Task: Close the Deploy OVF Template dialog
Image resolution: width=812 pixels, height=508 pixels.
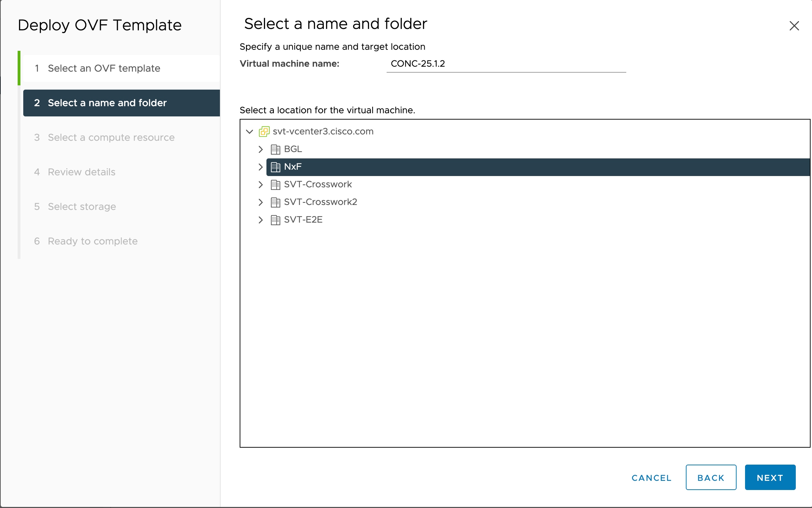Action: pyautogui.click(x=794, y=26)
